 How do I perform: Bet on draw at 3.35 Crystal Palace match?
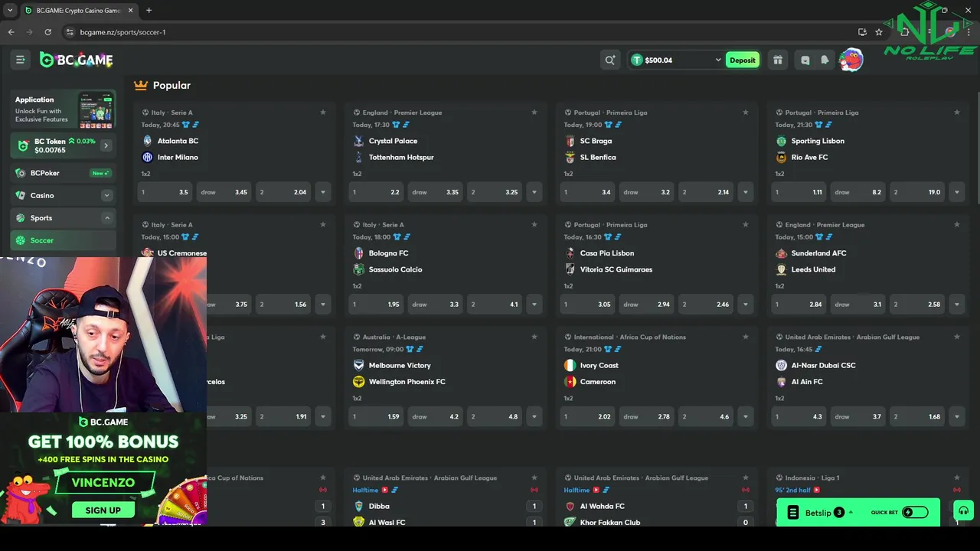[435, 192]
